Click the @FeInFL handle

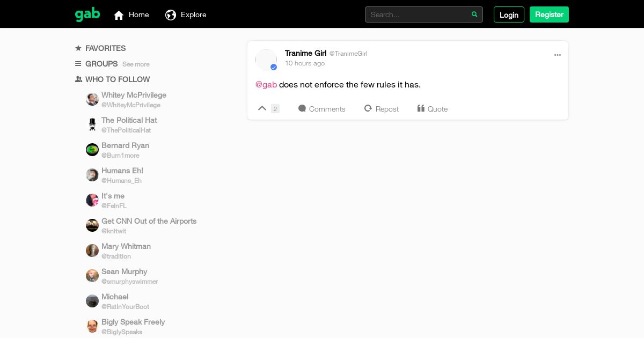point(114,206)
